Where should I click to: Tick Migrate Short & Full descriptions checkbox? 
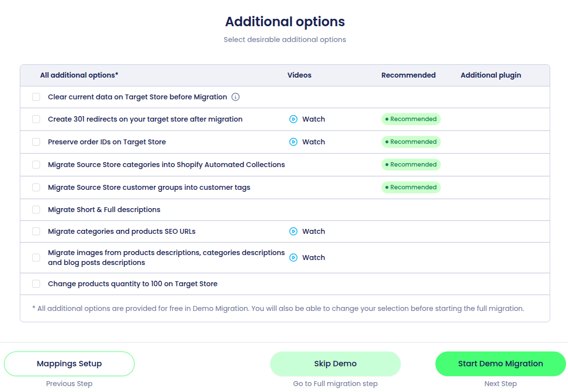(36, 210)
